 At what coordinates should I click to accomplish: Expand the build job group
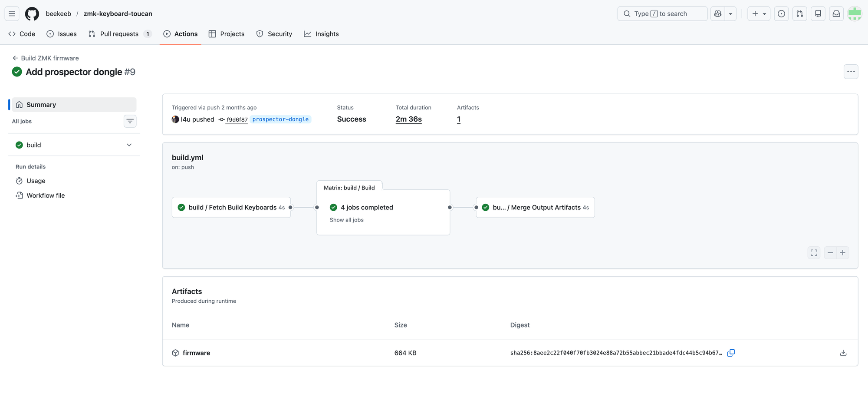(x=129, y=145)
